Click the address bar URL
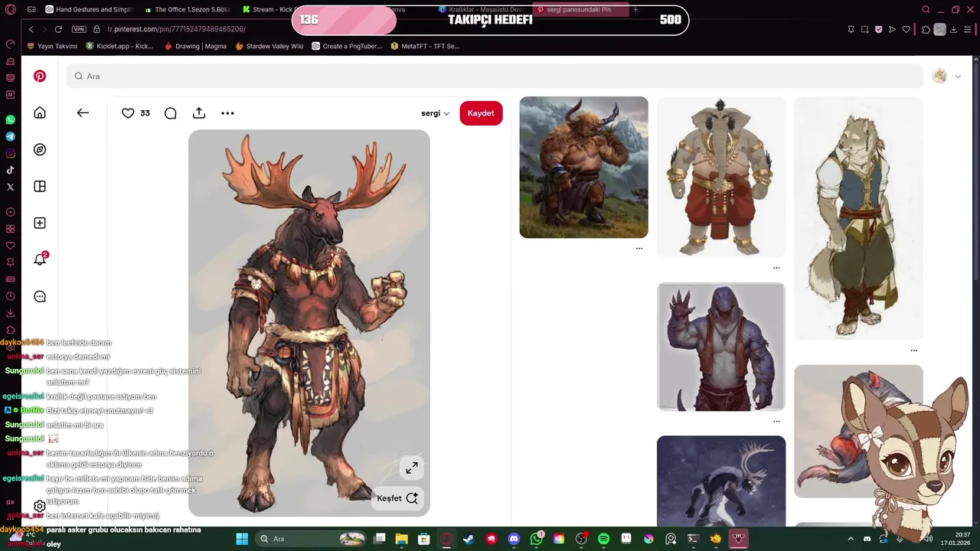Image resolution: width=980 pixels, height=551 pixels. pos(176,29)
